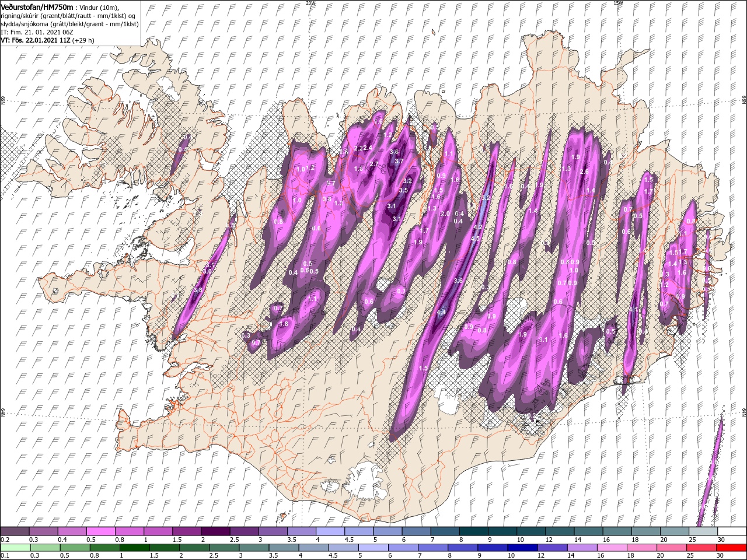Viewport: 747px width, 560px height.
Task: Pick the bright pink snow swatch between 0.5 and 0.8
Action: click(100, 531)
